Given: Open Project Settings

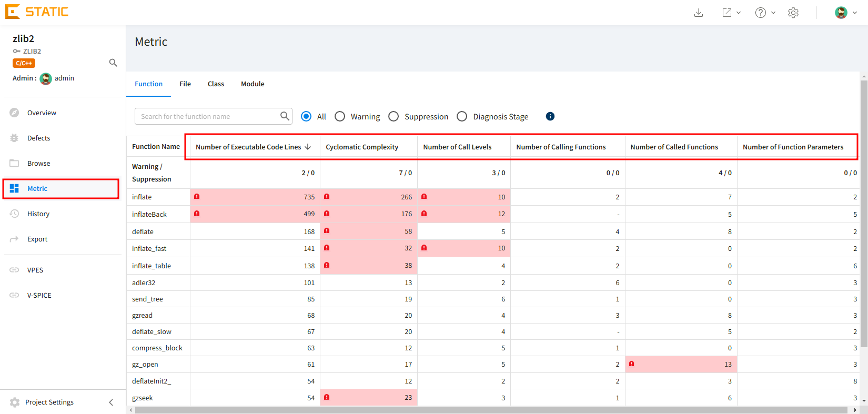Looking at the screenshot, I should pos(49,402).
